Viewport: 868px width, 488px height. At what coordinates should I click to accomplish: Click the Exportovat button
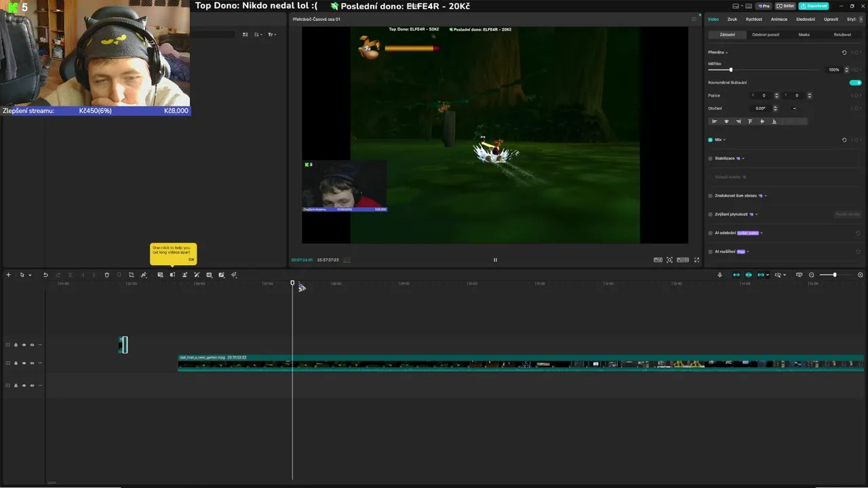click(x=814, y=6)
